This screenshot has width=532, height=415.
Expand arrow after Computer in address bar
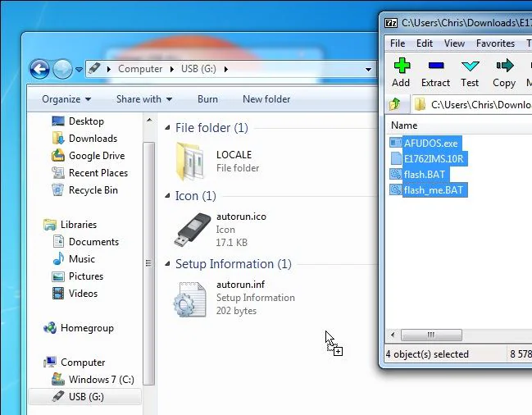tap(172, 69)
